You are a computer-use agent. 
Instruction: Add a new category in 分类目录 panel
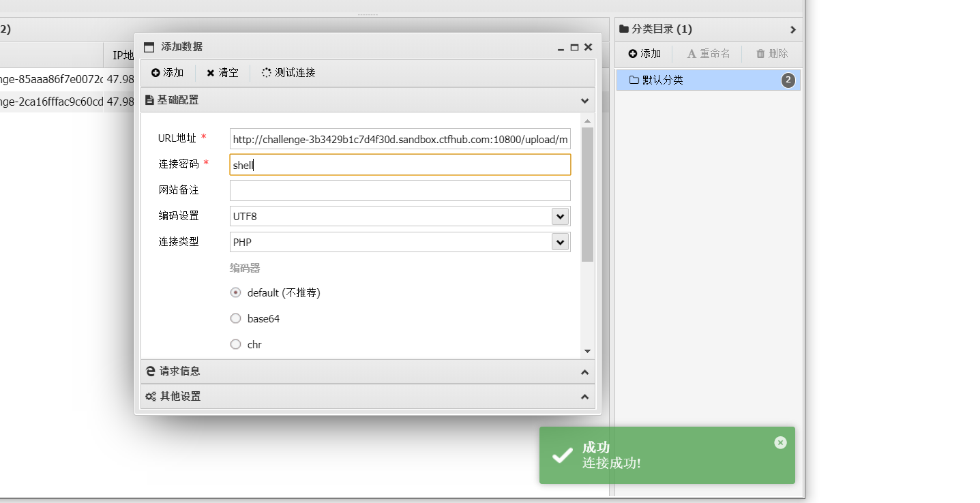pyautogui.click(x=644, y=54)
